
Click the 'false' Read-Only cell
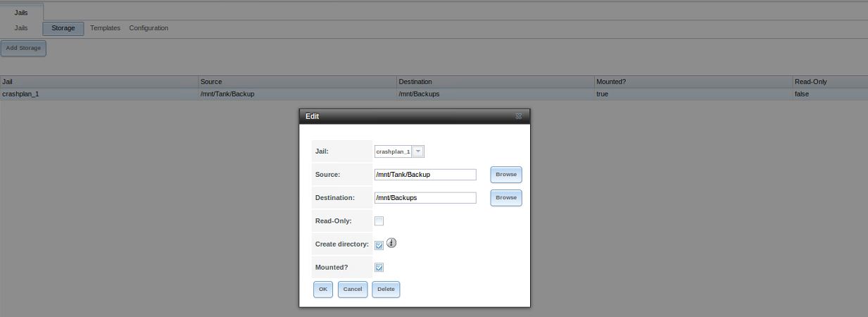point(831,94)
